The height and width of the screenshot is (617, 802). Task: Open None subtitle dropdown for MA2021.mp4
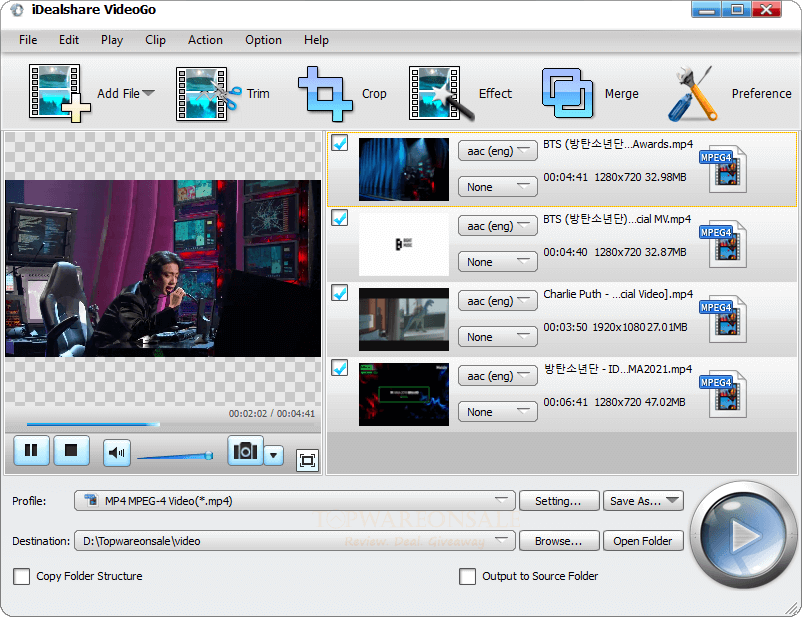pos(498,412)
